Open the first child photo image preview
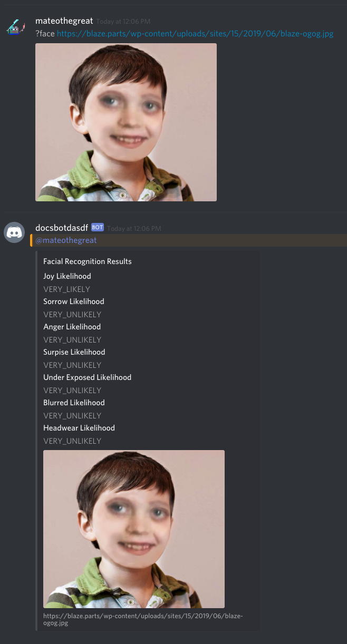 pos(126,122)
